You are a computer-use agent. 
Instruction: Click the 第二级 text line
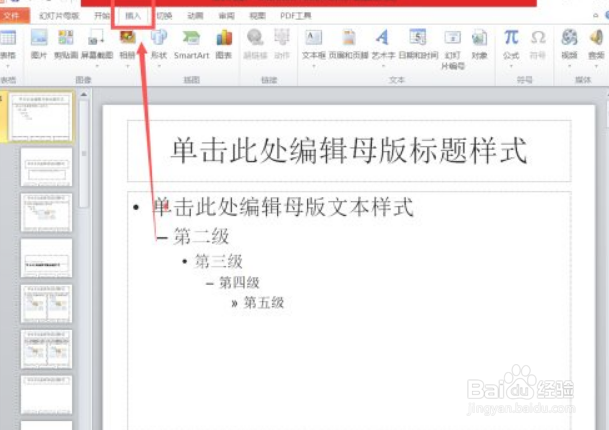coord(201,236)
